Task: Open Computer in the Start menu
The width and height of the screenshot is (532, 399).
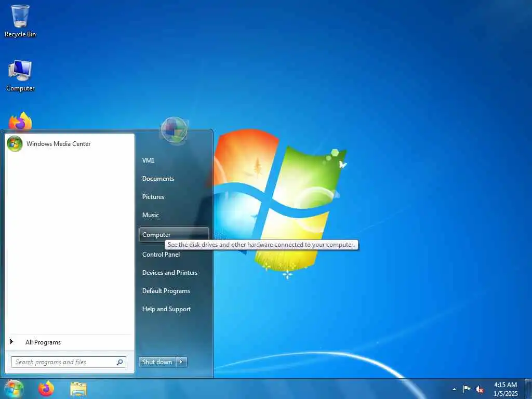Action: [x=174, y=234]
